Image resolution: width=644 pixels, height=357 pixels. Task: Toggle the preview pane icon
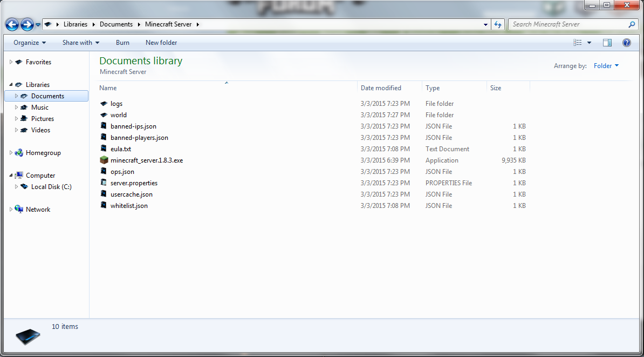tap(607, 42)
